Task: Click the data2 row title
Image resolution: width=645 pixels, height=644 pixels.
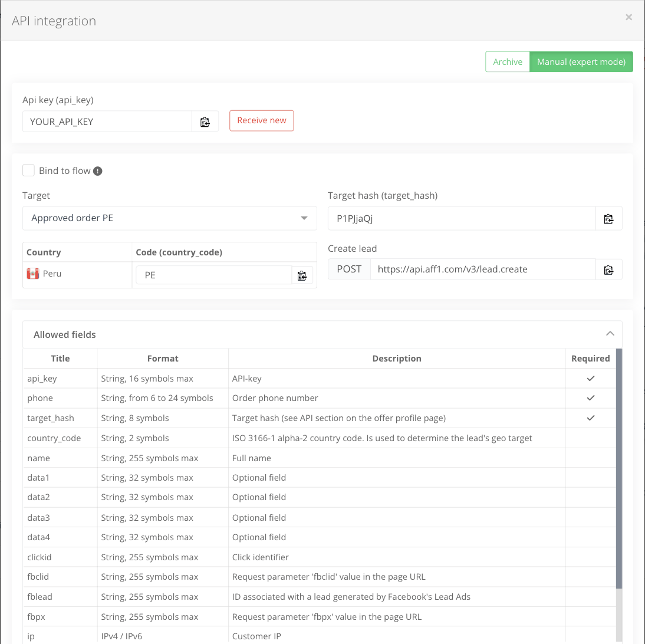Action: [38, 497]
